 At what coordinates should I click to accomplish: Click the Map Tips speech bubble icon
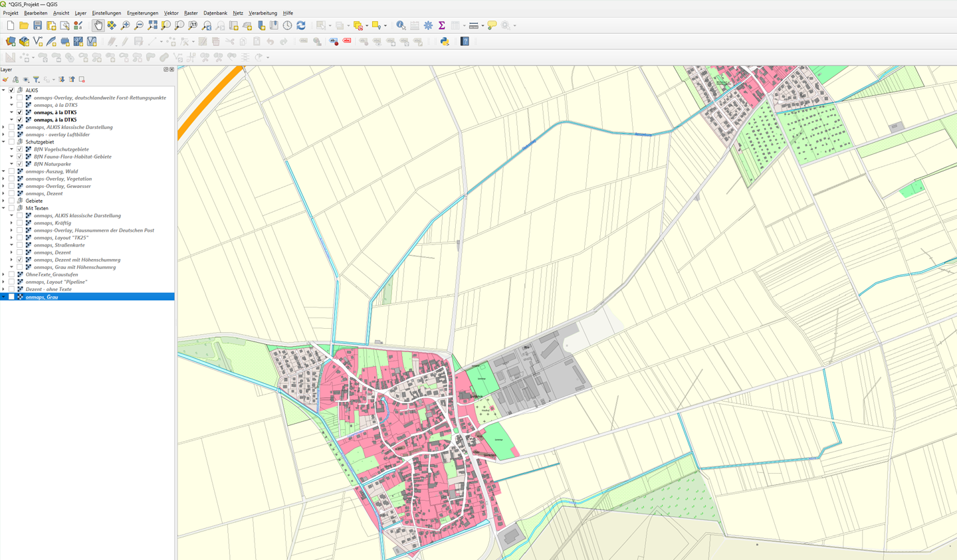(x=492, y=25)
